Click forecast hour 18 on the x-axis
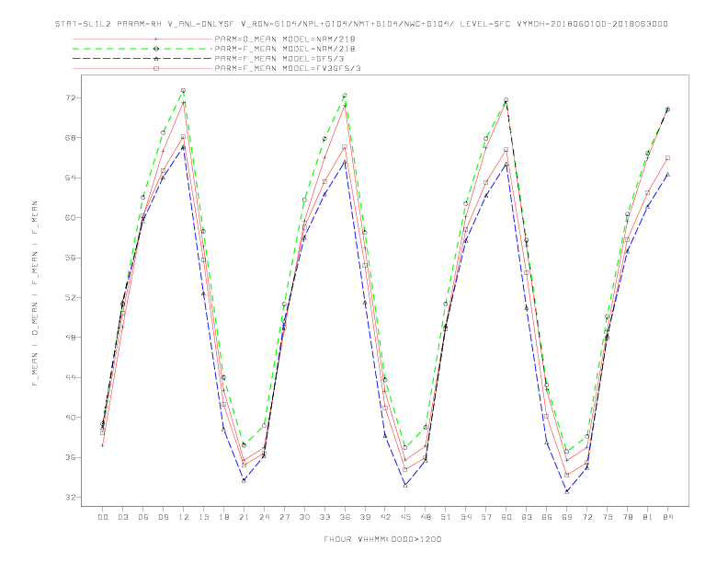Screen dimensions: 728x563 click(x=223, y=517)
